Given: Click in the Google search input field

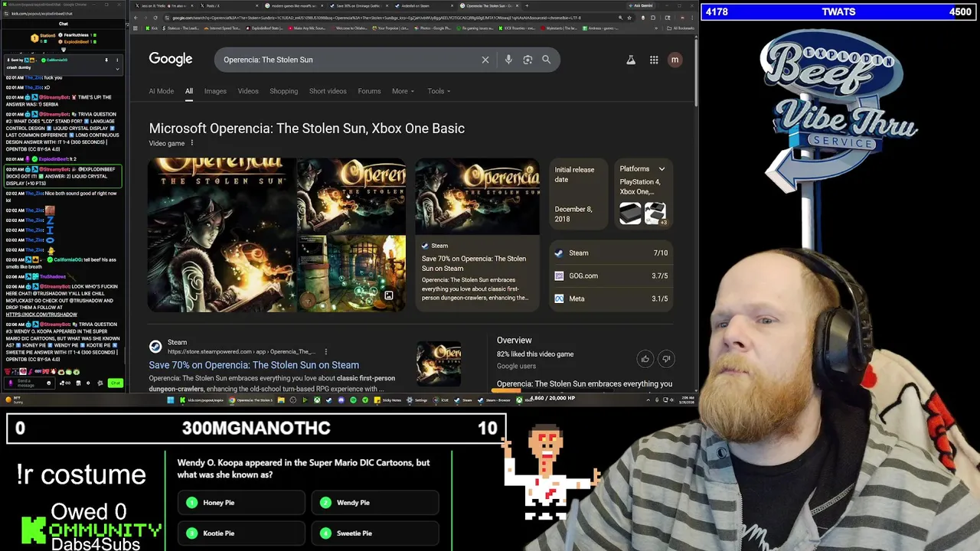Looking at the screenshot, I should pos(348,60).
